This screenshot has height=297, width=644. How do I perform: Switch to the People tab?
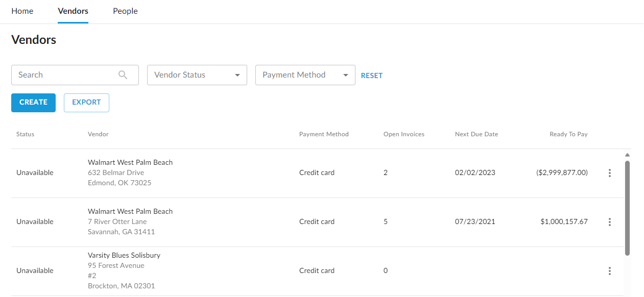point(125,11)
